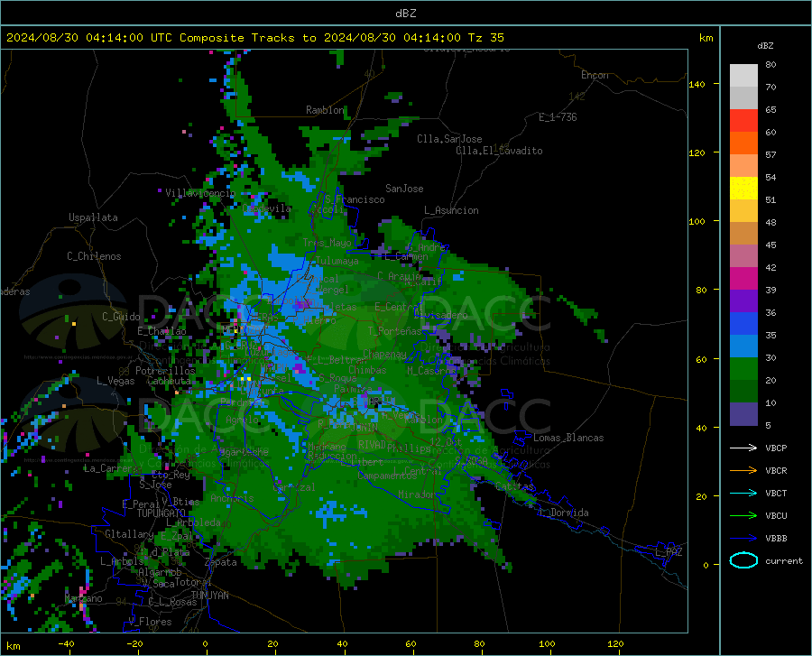The image size is (812, 656).
Task: Click the C_Chilenos label
Action: (94, 256)
